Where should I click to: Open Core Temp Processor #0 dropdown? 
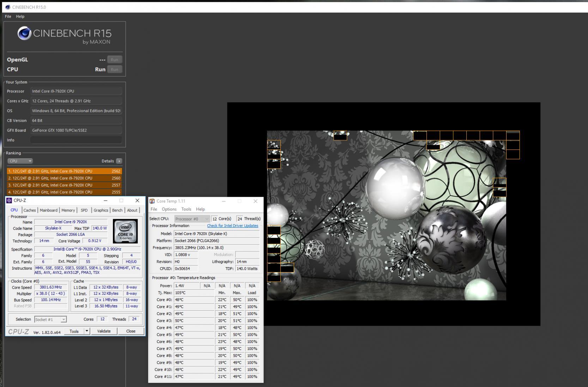click(x=192, y=219)
